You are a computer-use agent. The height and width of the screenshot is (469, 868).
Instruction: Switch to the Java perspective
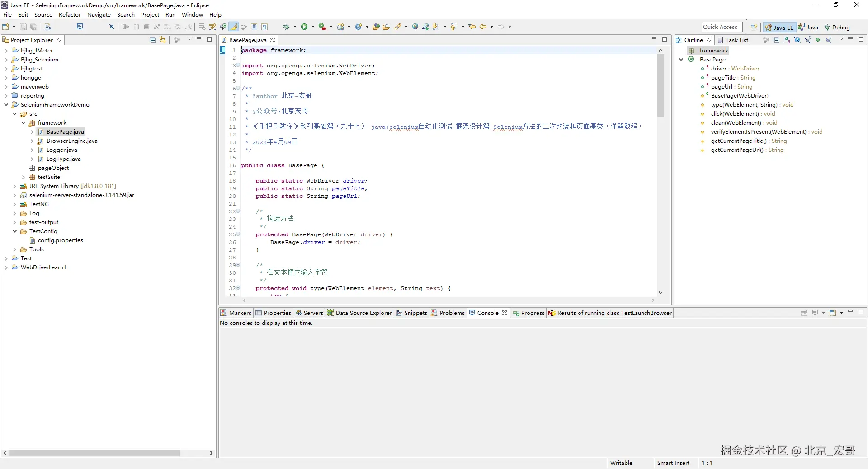click(x=808, y=28)
